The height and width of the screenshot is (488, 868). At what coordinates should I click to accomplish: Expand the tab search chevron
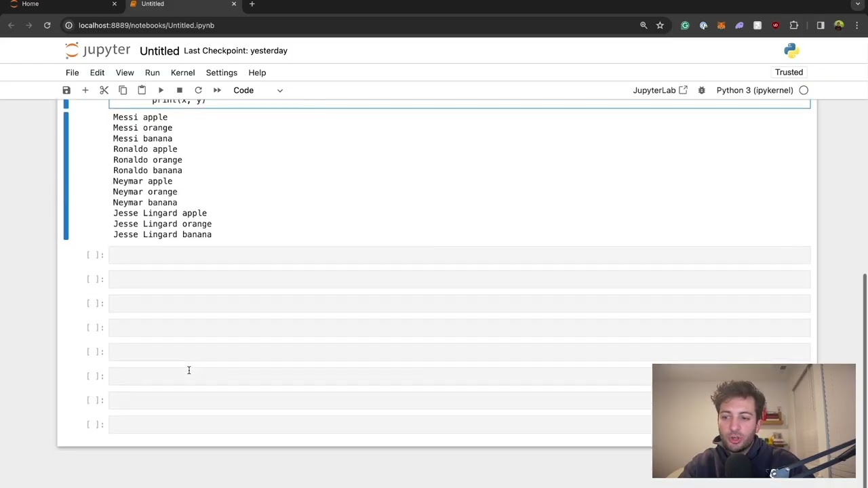(x=858, y=4)
